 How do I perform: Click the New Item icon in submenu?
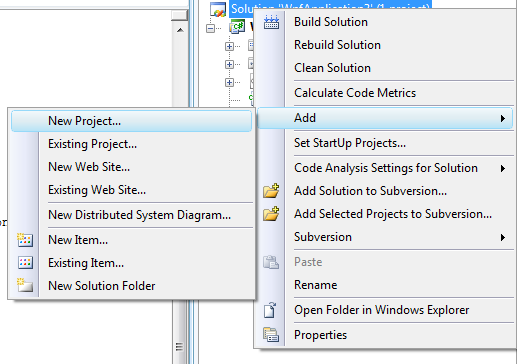click(25, 240)
